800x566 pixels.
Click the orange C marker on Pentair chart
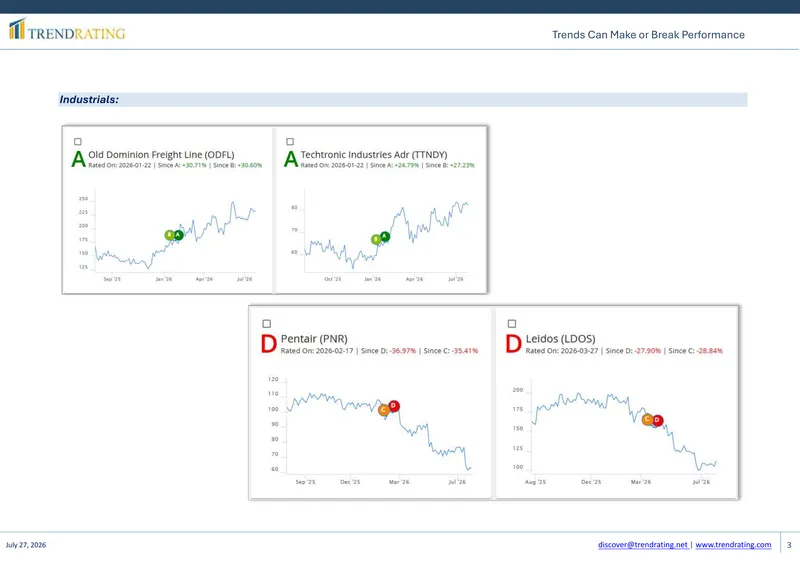click(x=384, y=410)
